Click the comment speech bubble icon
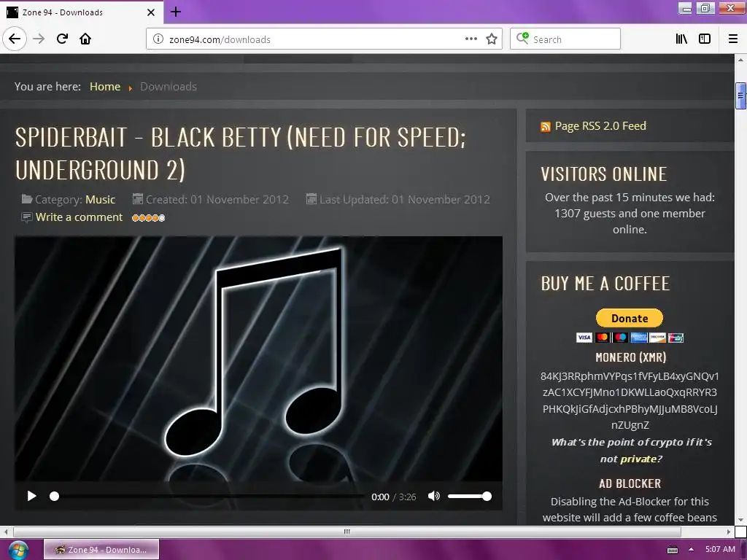Image resolution: width=747 pixels, height=560 pixels. pos(27,217)
